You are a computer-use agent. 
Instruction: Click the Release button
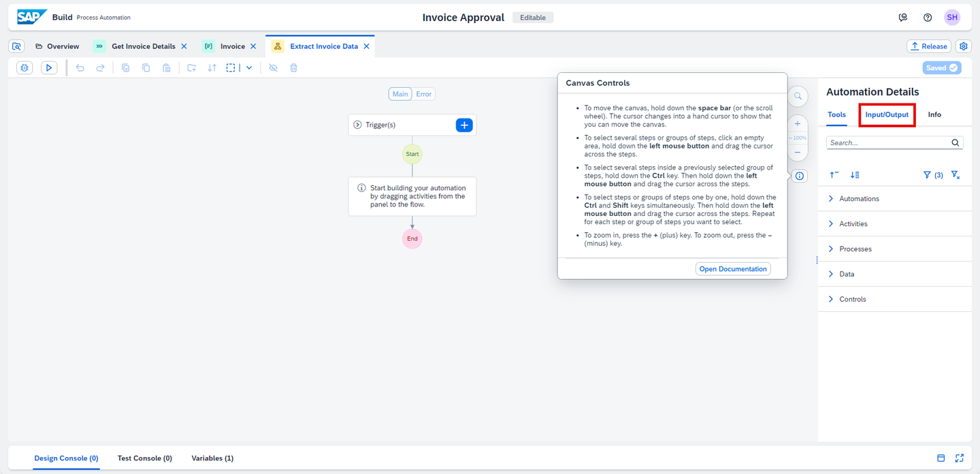pyautogui.click(x=929, y=46)
